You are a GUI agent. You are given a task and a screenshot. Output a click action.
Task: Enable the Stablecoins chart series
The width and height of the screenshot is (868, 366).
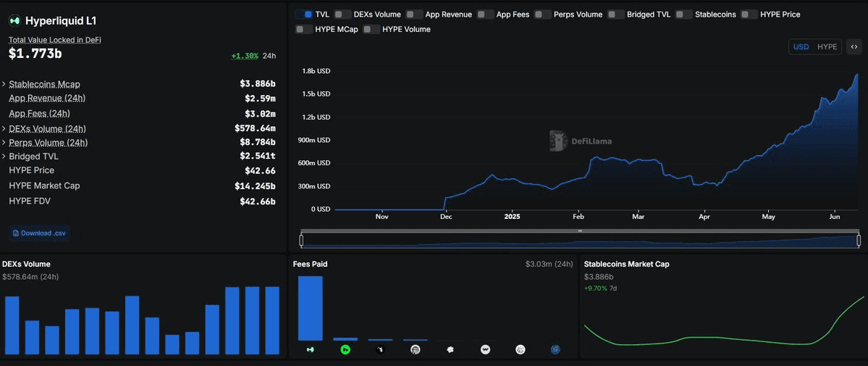[x=684, y=14]
